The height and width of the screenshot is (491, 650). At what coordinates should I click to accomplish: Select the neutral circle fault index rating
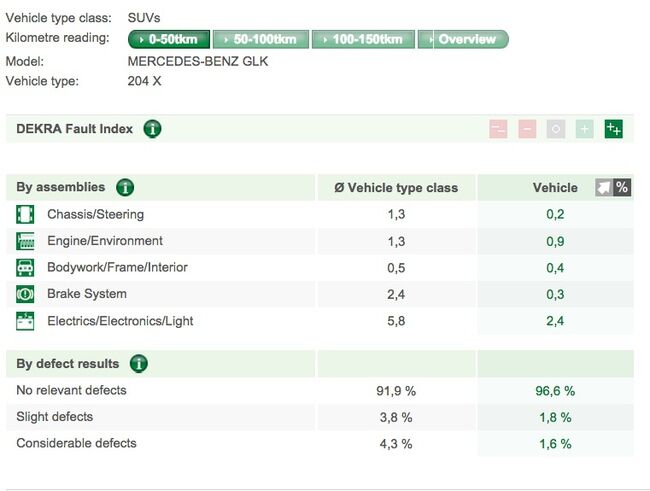tap(556, 129)
